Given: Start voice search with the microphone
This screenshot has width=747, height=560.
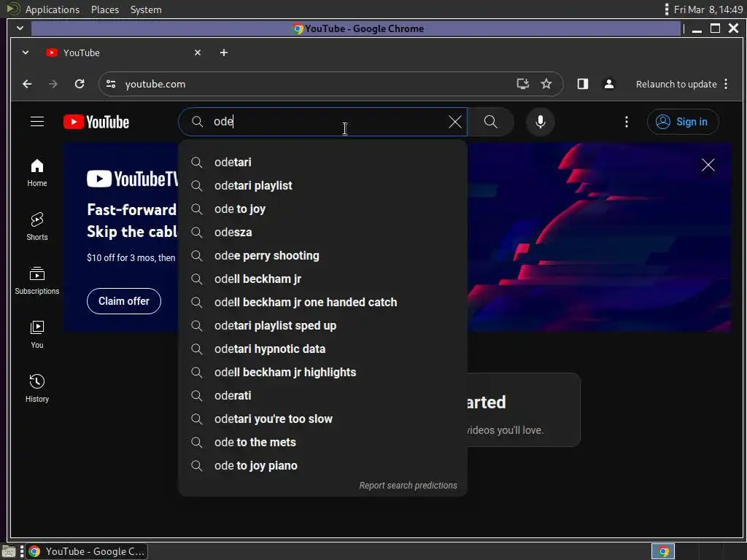Looking at the screenshot, I should pos(541,122).
